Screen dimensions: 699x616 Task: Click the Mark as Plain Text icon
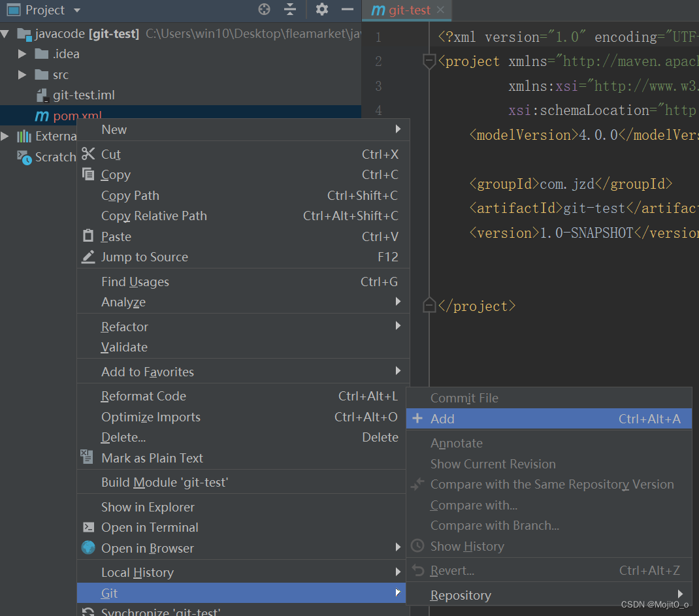(x=87, y=457)
